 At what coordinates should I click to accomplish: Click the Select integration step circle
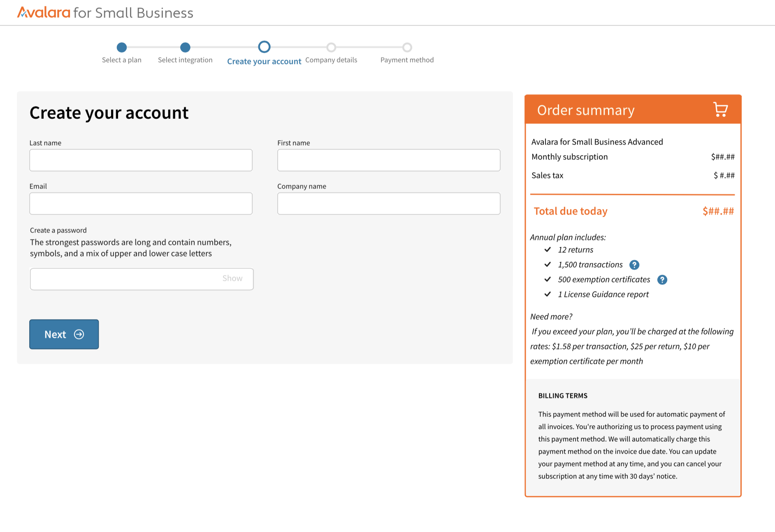coord(185,47)
